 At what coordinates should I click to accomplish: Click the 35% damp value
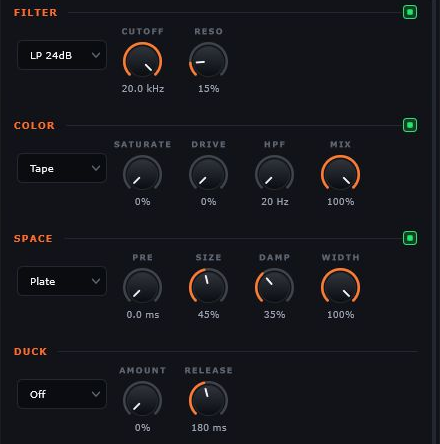point(274,315)
